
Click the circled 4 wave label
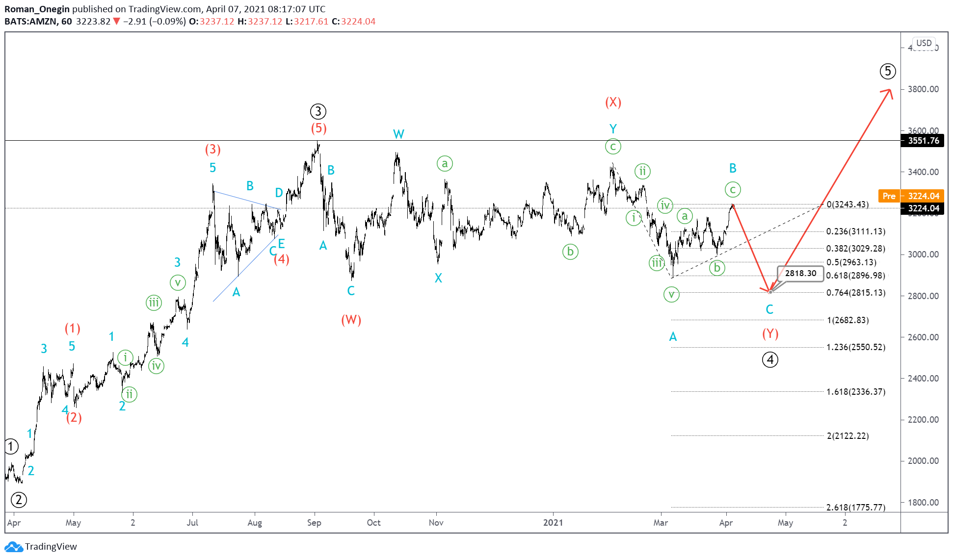pos(770,359)
